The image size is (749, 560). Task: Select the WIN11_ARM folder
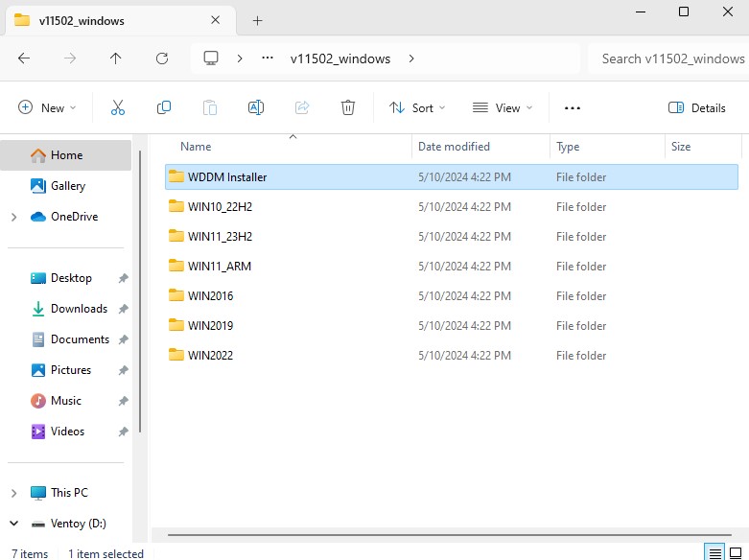point(452,267)
